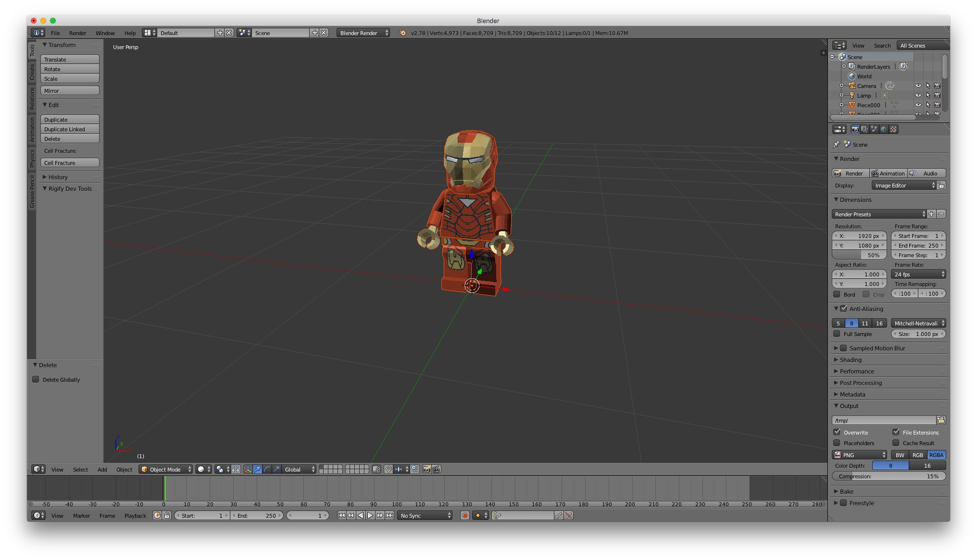Toggle visibility eye for Lamp

(918, 96)
